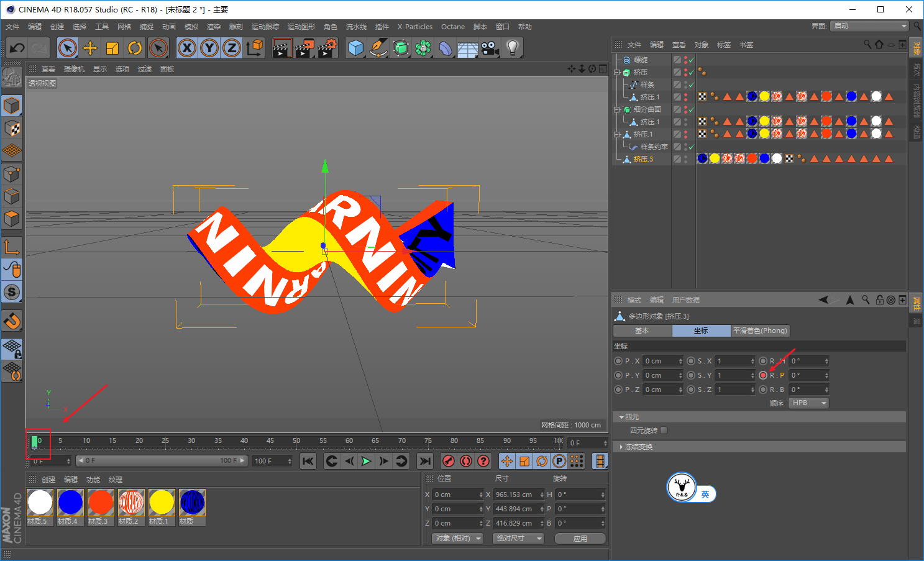This screenshot has height=561, width=924.
Task: Click the red R.P keyframe radio button
Action: click(x=763, y=375)
